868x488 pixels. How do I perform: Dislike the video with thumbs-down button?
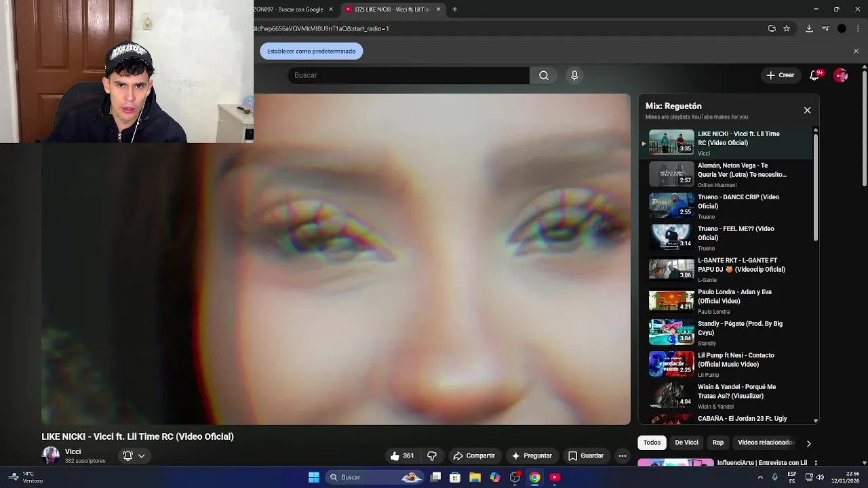432,455
